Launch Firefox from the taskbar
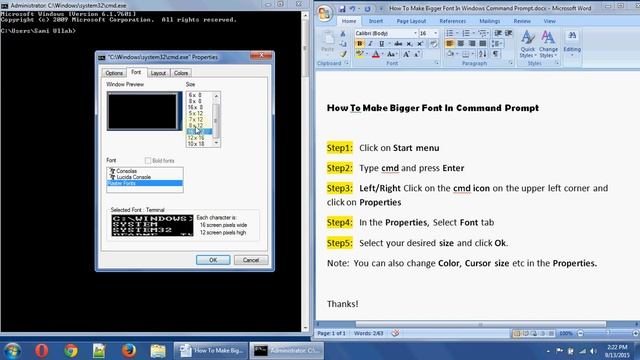Viewport: 640px width, 360px height. (x=129, y=350)
